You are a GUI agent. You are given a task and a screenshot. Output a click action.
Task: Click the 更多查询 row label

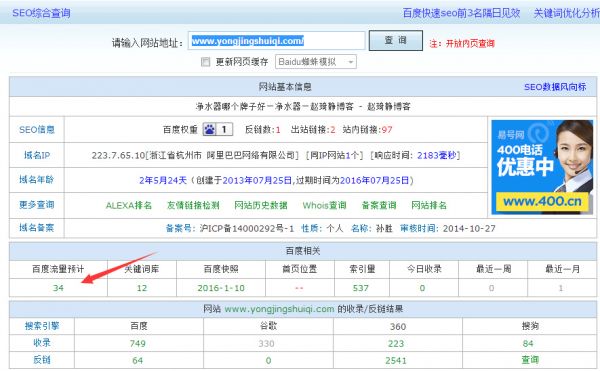pos(37,205)
